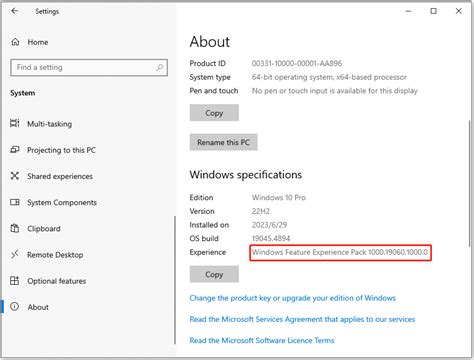Viewport: 474px width, 360px height.
Task: Click the Windows Feature Experience Pack text
Action: tap(340, 252)
